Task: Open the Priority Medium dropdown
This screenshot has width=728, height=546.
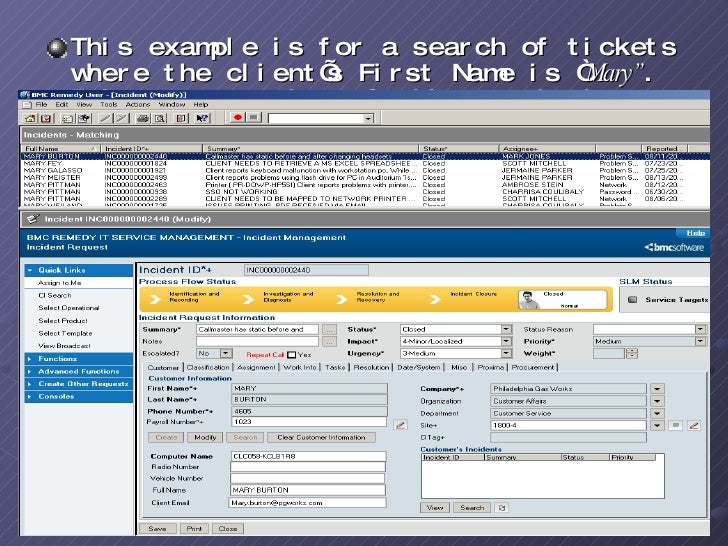Action: click(x=700, y=342)
